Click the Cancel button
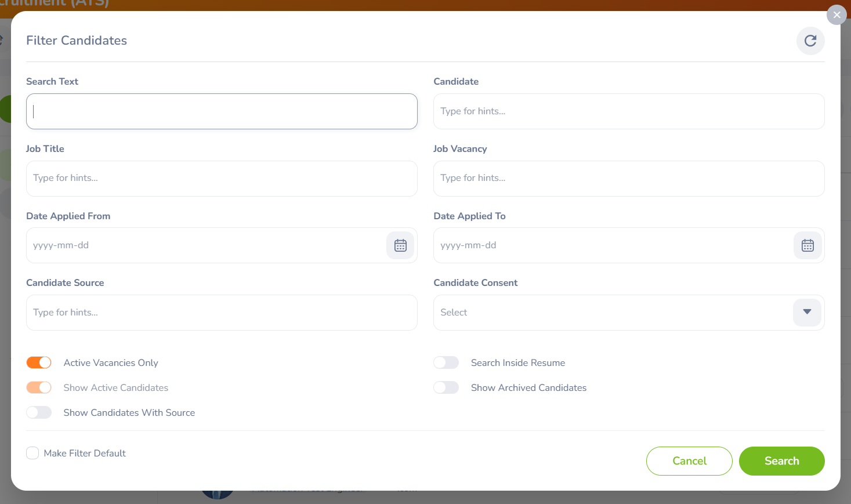Image resolution: width=851 pixels, height=504 pixels. click(689, 461)
